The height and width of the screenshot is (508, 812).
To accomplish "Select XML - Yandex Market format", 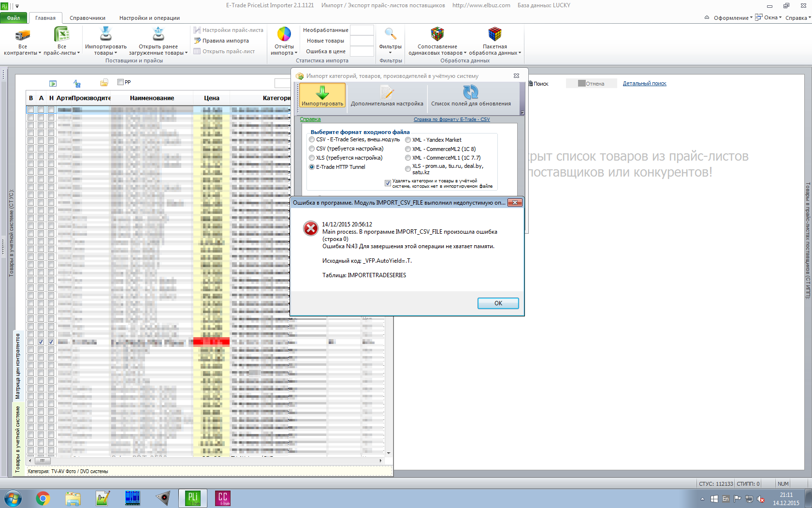I will point(408,140).
